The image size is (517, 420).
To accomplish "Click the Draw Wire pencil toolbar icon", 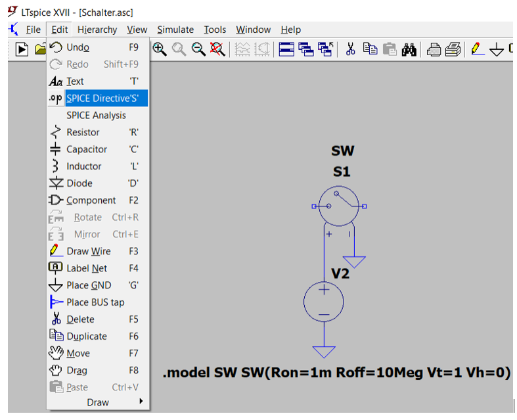I will pos(478,49).
